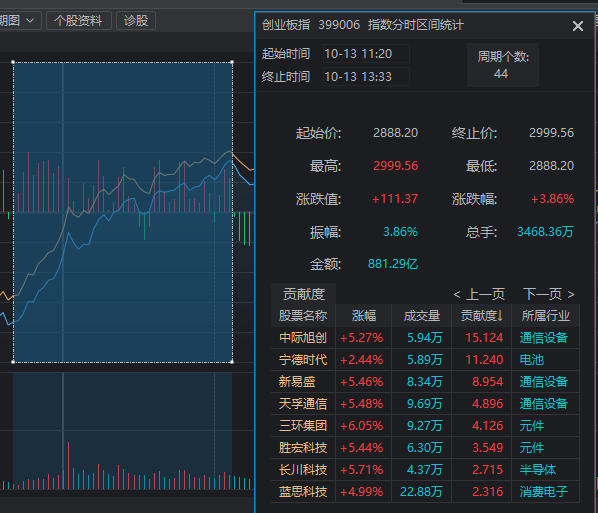Close the 指数分时区间统计 dialog
The width and height of the screenshot is (598, 513).
[x=578, y=26]
